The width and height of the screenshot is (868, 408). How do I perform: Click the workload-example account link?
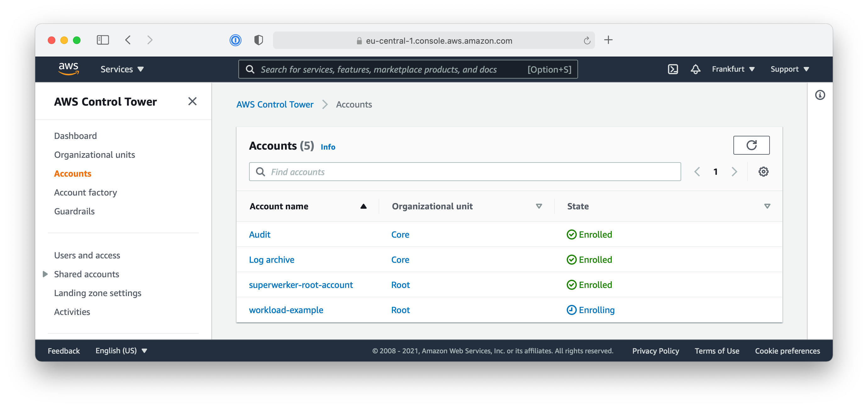[286, 310]
